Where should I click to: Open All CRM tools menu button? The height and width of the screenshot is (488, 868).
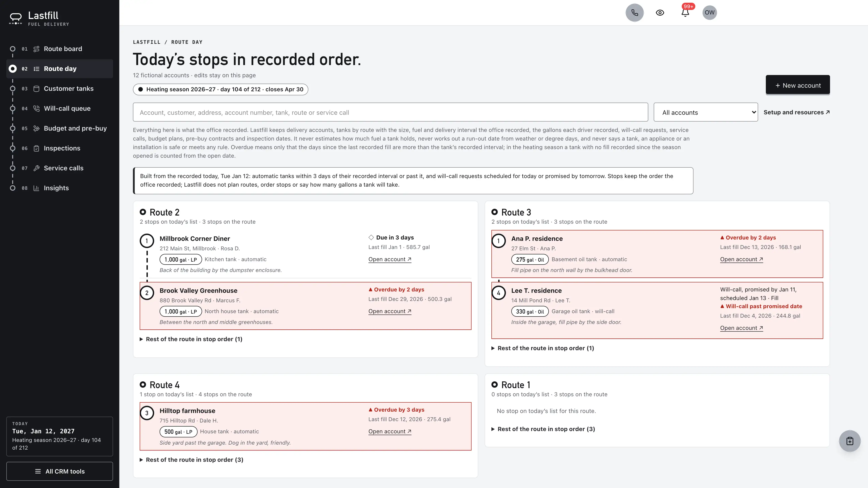[60, 471]
